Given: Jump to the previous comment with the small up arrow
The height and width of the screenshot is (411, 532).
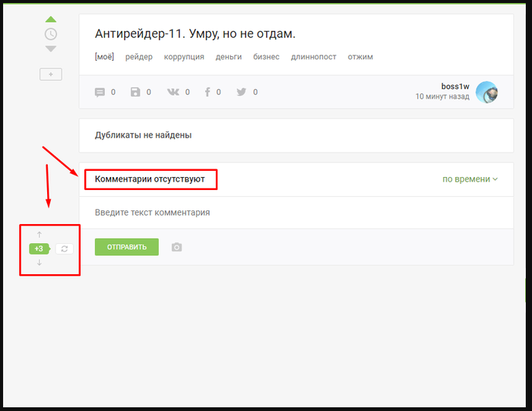Looking at the screenshot, I should [40, 235].
